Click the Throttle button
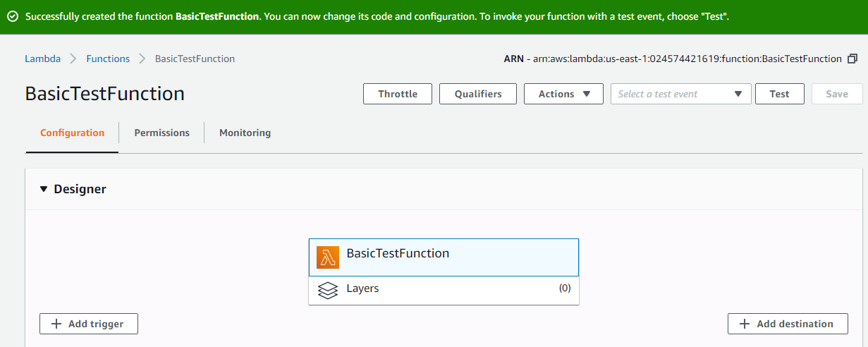 (398, 94)
